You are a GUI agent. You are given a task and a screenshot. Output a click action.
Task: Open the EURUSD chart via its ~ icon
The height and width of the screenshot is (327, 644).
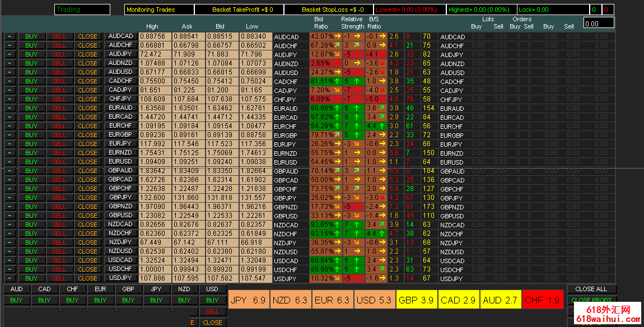point(11,162)
